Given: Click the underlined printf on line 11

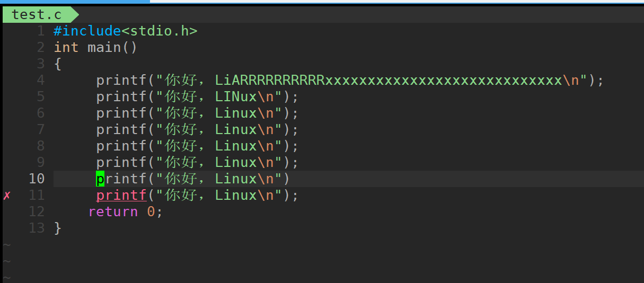Looking at the screenshot, I should point(121,196).
